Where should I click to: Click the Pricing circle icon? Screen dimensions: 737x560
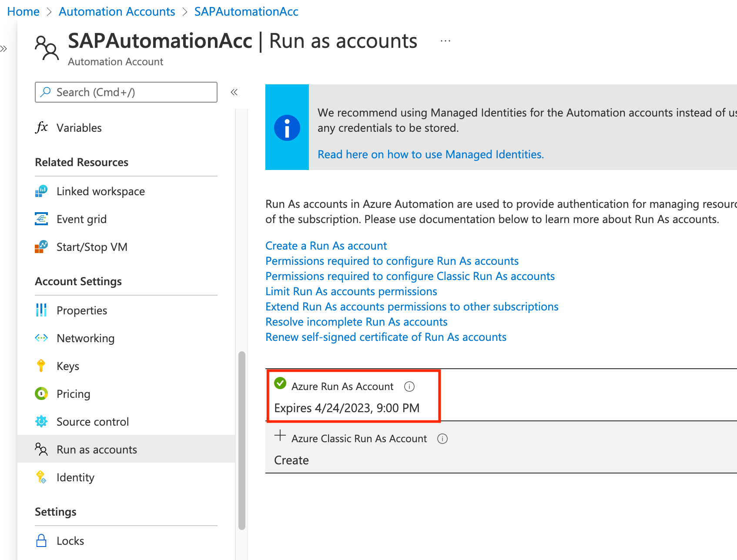click(41, 393)
